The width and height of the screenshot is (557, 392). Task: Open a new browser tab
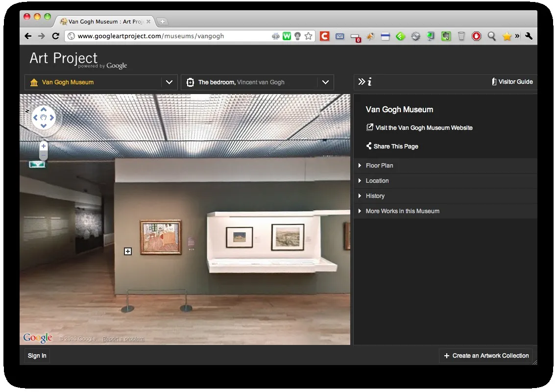pyautogui.click(x=162, y=22)
